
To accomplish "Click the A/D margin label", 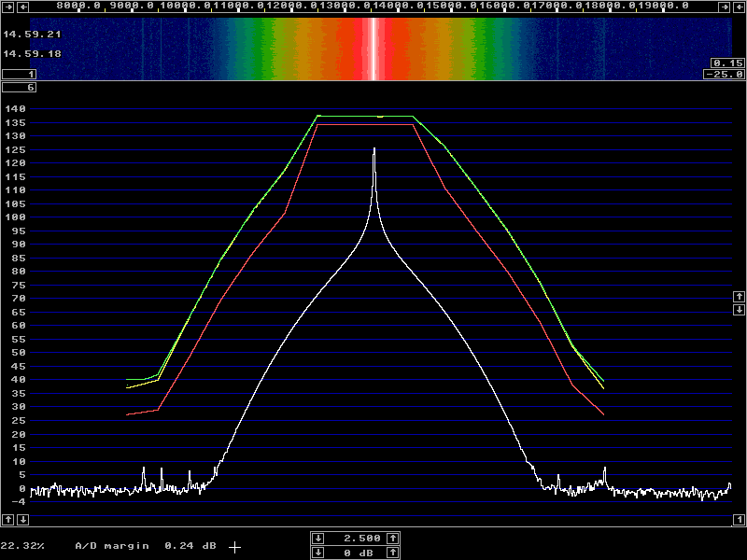I will [112, 546].
